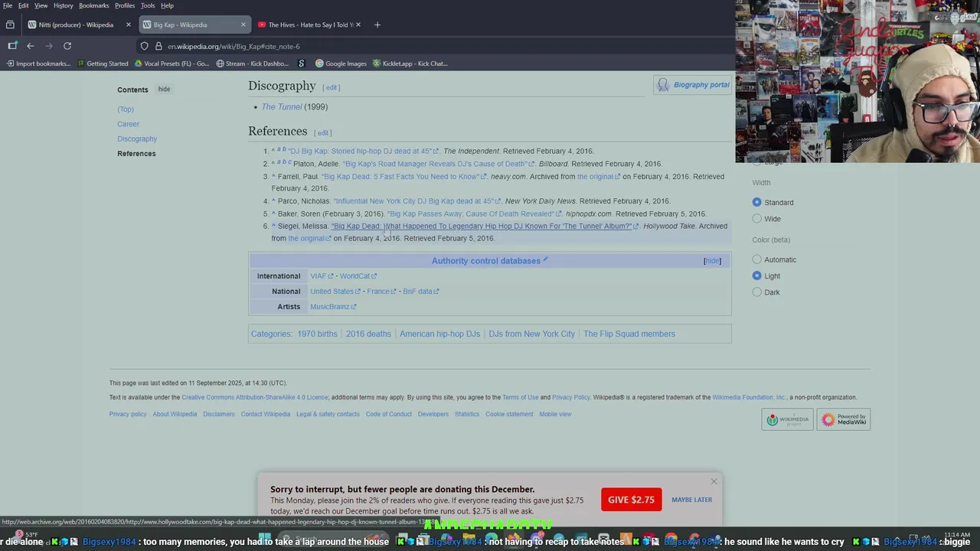
Task: Open the Edit menu
Action: (24, 5)
